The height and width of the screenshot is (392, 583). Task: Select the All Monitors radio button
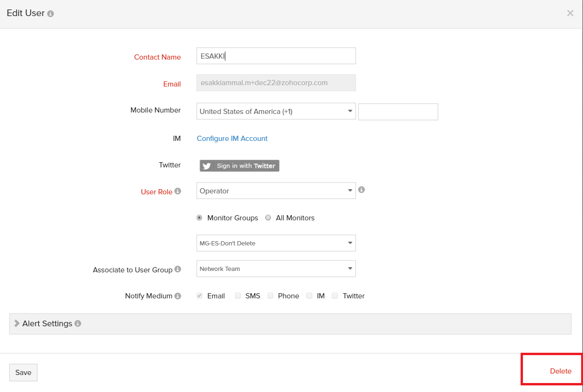[268, 218]
